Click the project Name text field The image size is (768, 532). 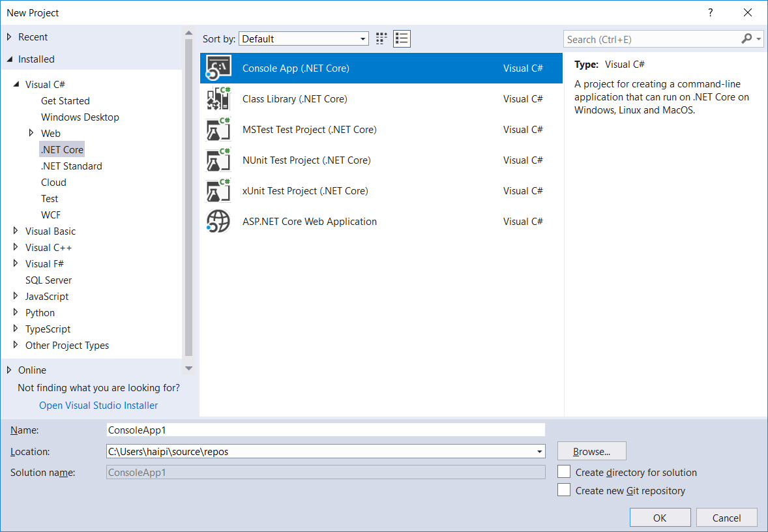click(x=325, y=430)
